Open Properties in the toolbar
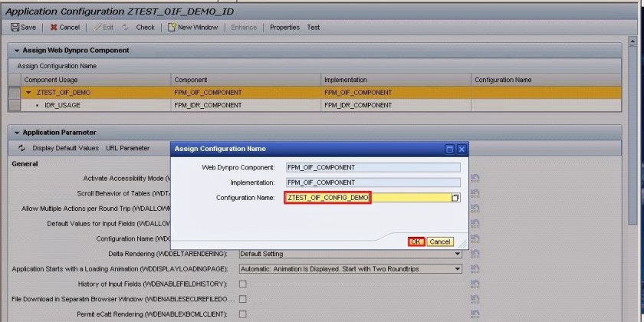Image resolution: width=644 pixels, height=322 pixels. [284, 28]
